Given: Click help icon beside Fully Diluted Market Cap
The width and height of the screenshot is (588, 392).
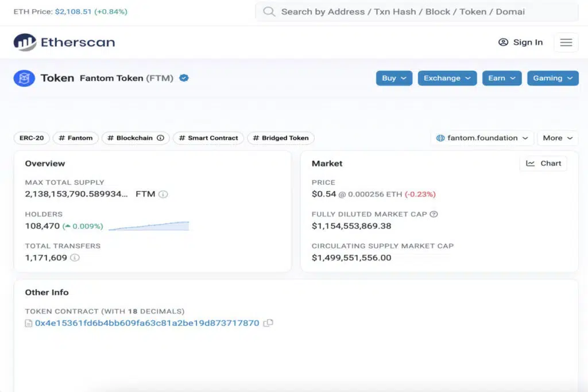Looking at the screenshot, I should [434, 214].
